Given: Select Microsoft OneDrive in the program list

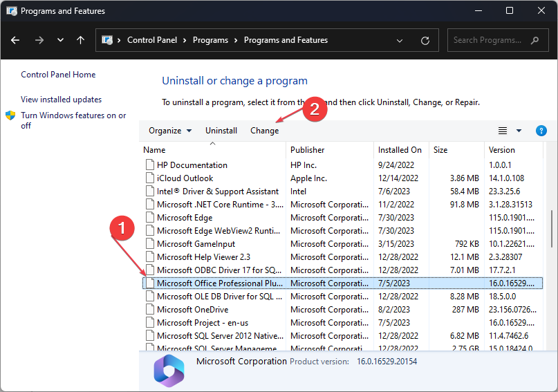Looking at the screenshot, I should click(x=193, y=310).
